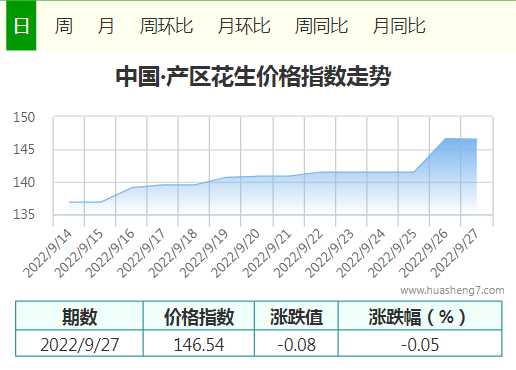Switch to the 月 monthly tab

pos(106,26)
